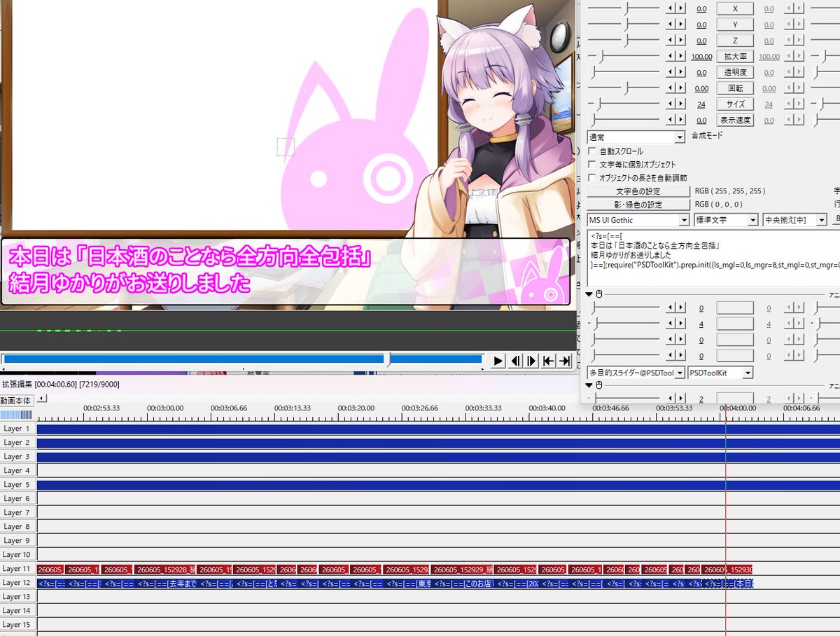The width and height of the screenshot is (840, 636).
Task: Toggle visibility of Layer 3
Action: (17, 457)
